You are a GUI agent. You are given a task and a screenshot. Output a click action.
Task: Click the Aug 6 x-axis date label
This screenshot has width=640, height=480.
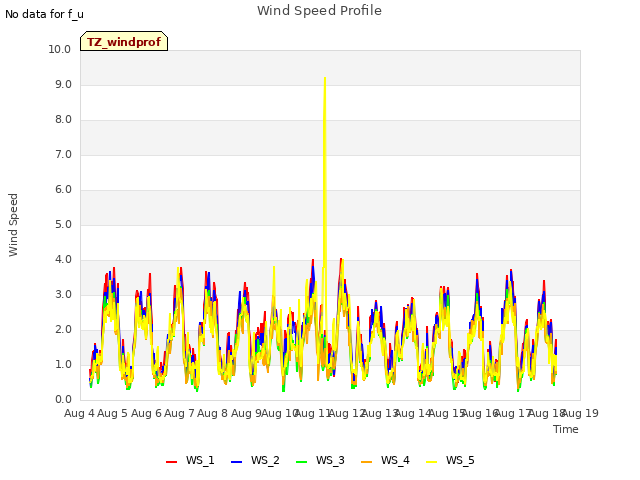point(146,413)
